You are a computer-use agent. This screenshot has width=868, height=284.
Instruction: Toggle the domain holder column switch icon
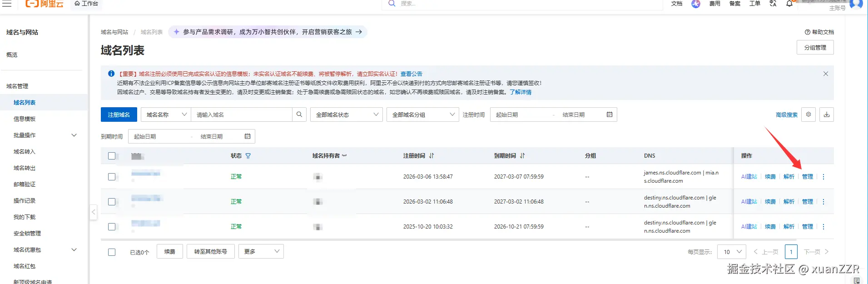click(x=344, y=156)
